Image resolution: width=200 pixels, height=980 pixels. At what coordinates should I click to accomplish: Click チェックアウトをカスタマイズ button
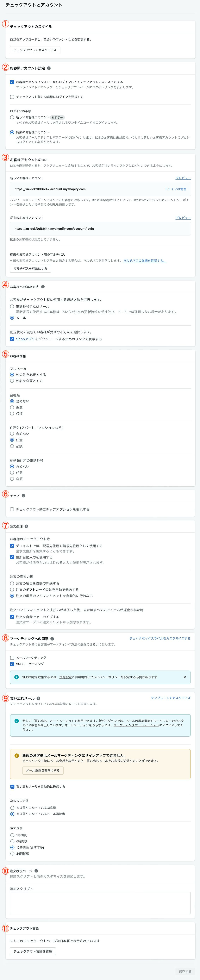pos(35,50)
